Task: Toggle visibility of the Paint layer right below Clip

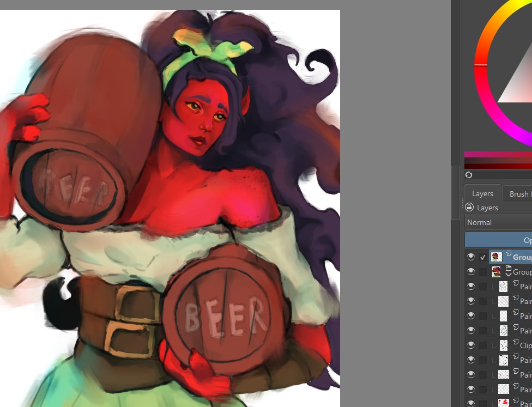Action: [471, 360]
